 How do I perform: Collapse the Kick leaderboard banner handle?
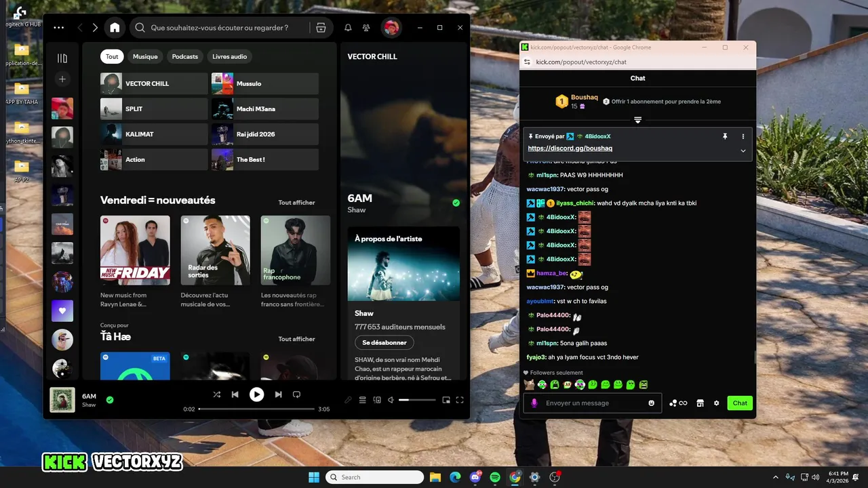pos(637,120)
